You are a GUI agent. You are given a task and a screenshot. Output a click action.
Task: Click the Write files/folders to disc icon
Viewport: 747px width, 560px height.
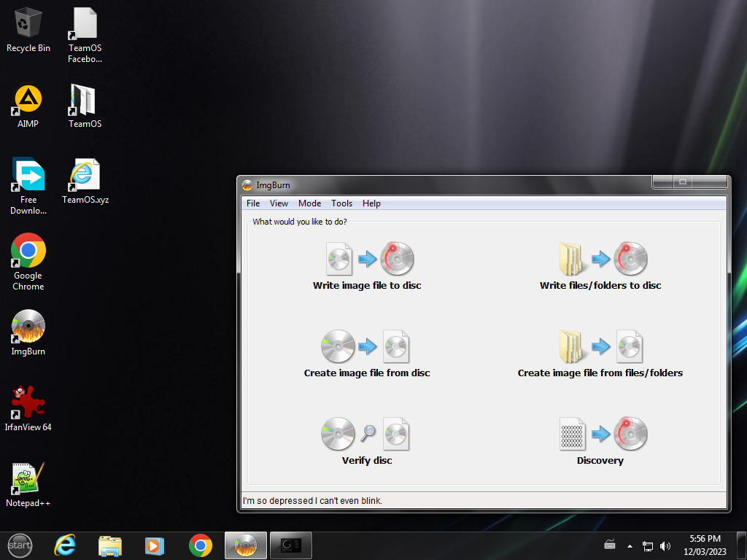coord(603,259)
